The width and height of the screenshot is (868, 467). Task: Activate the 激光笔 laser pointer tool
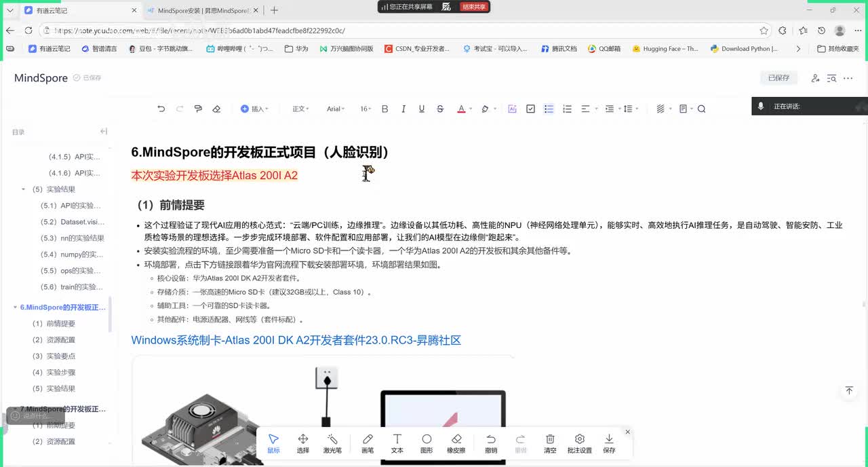tap(332, 443)
